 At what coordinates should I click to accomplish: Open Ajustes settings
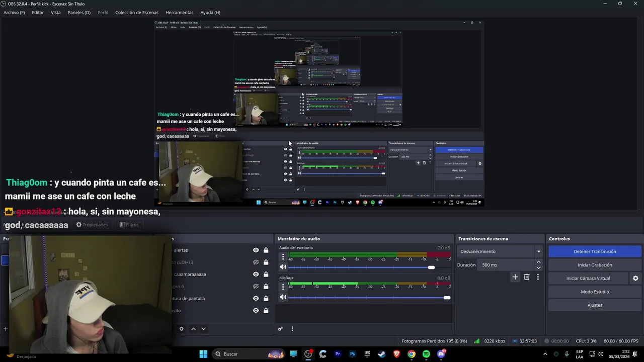595,305
